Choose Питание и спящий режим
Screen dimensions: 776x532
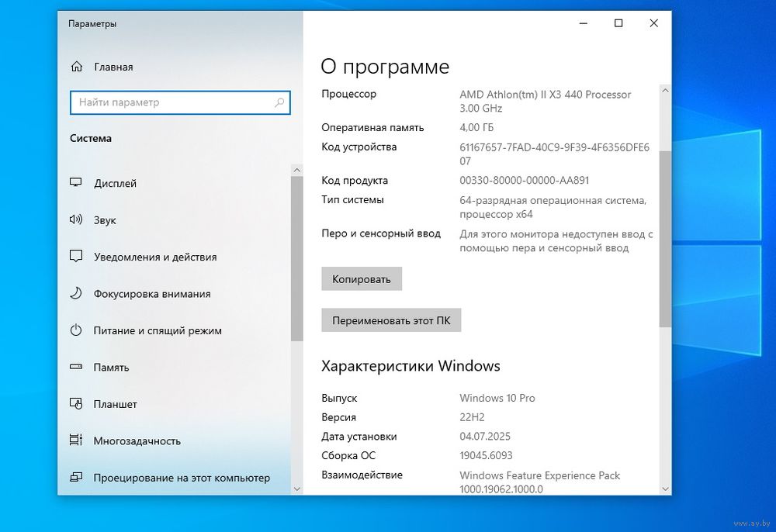[x=158, y=331]
